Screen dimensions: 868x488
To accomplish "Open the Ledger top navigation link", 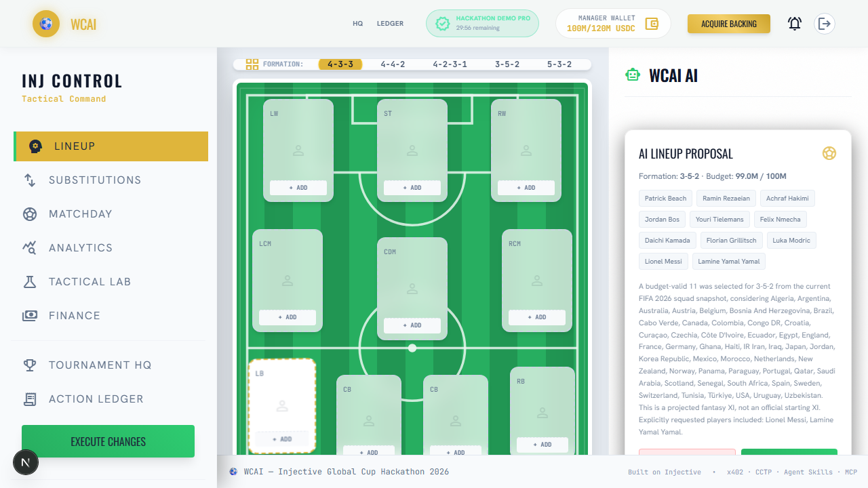I will 390,24.
